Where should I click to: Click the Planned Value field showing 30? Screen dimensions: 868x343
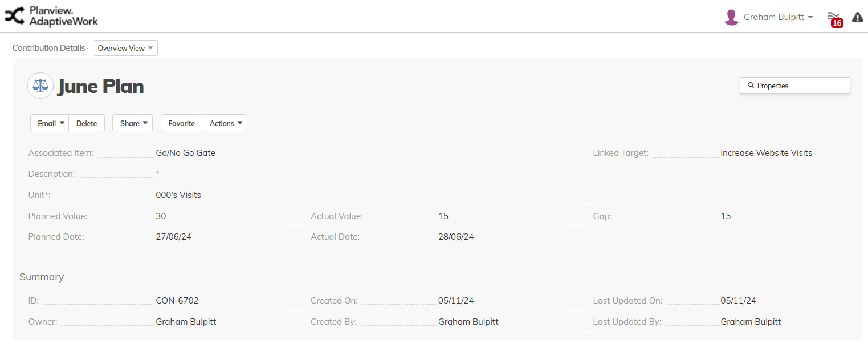(x=161, y=216)
